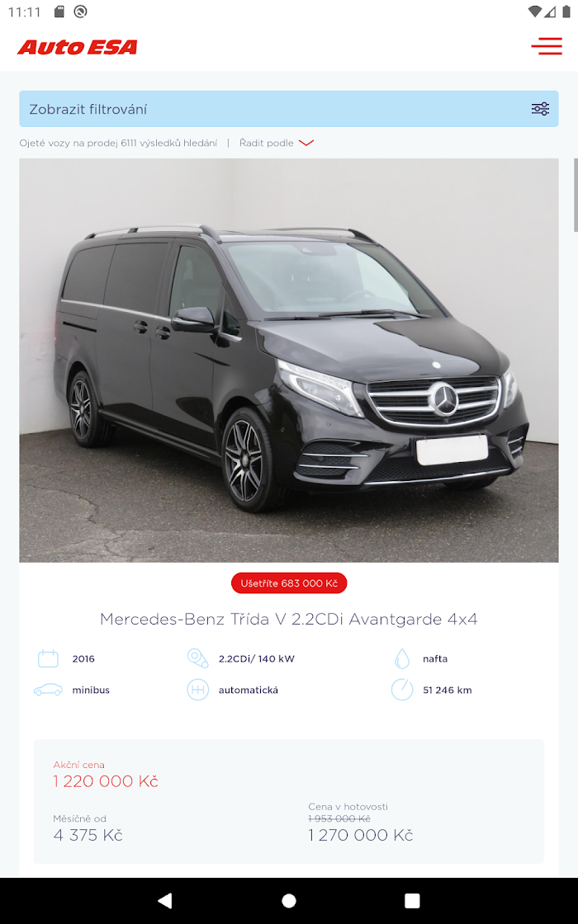Tap the odometer mileage icon
Screen dimensions: 578x924
click(x=401, y=690)
